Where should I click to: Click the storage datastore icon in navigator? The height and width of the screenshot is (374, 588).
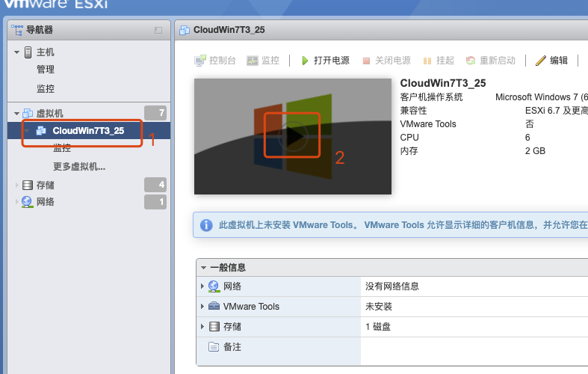[28, 185]
